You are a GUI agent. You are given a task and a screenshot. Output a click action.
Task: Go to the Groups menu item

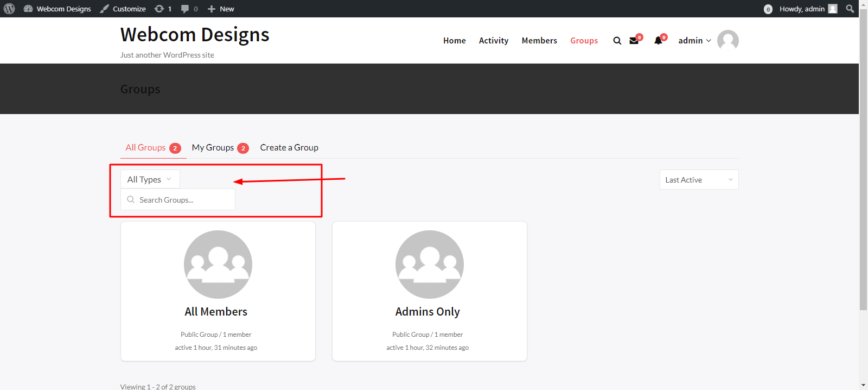tap(584, 41)
